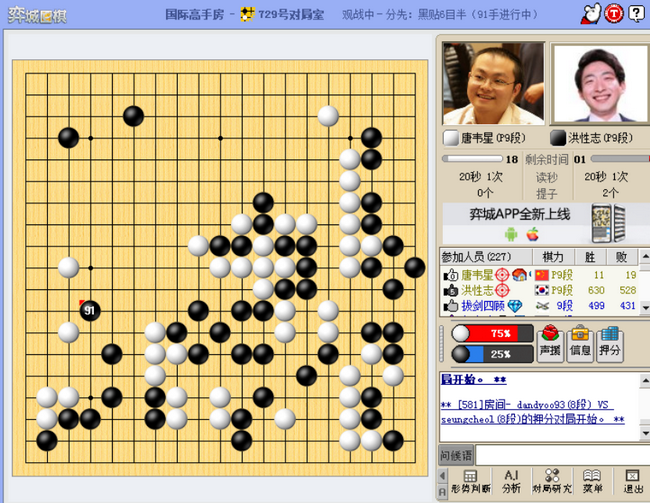The image size is (650, 503).
Task: Click the 退出 exit icon
Action: [633, 482]
